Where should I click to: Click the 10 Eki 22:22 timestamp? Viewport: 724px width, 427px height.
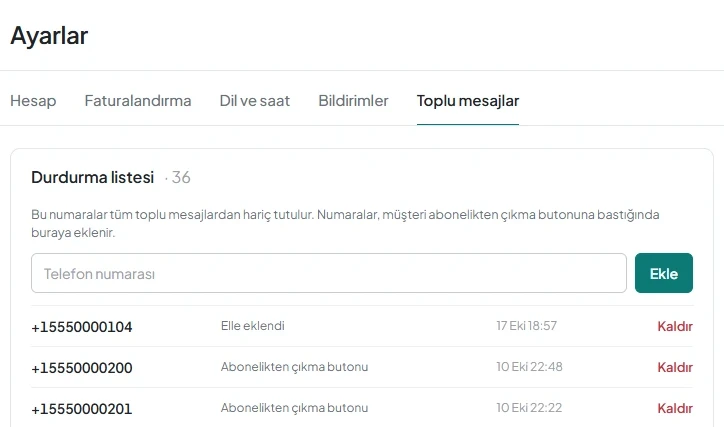pos(529,408)
